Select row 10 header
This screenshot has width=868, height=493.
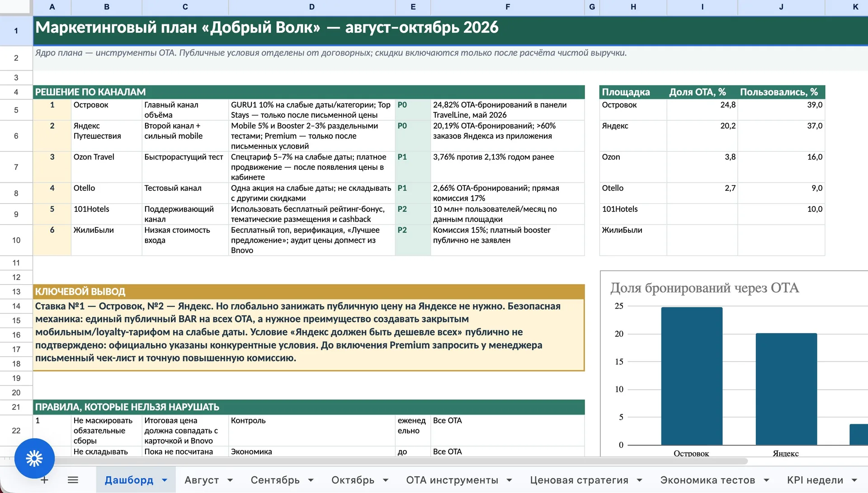[x=16, y=240]
